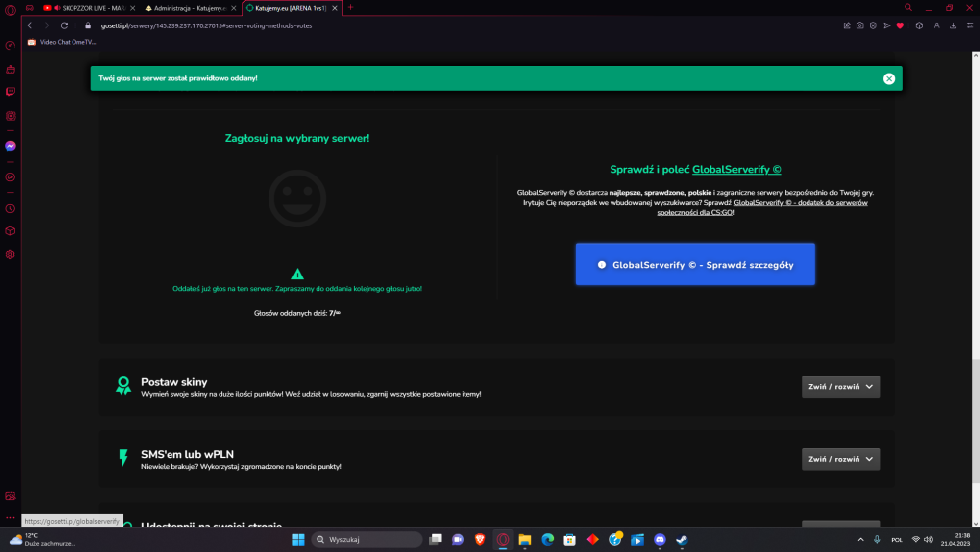Open Brave browser from the taskbar
980x552 pixels.
point(480,539)
